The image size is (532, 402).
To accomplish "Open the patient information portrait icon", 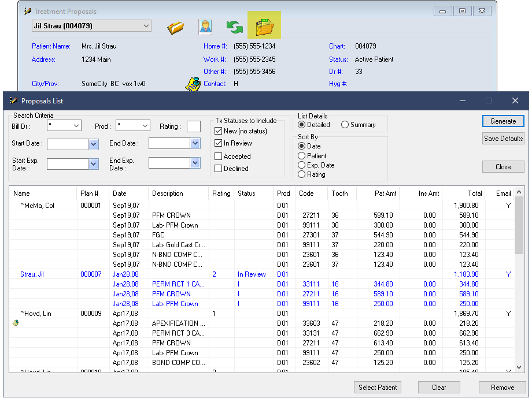I will pyautogui.click(x=205, y=27).
